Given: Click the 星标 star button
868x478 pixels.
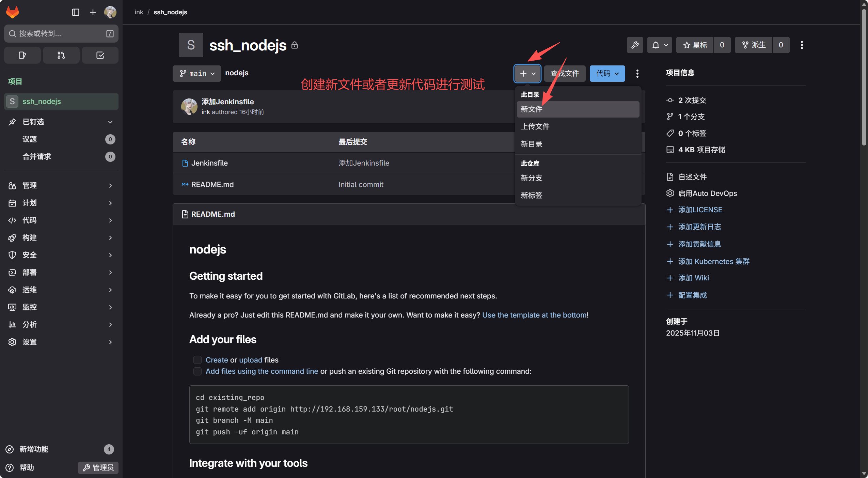Looking at the screenshot, I should [x=695, y=45].
